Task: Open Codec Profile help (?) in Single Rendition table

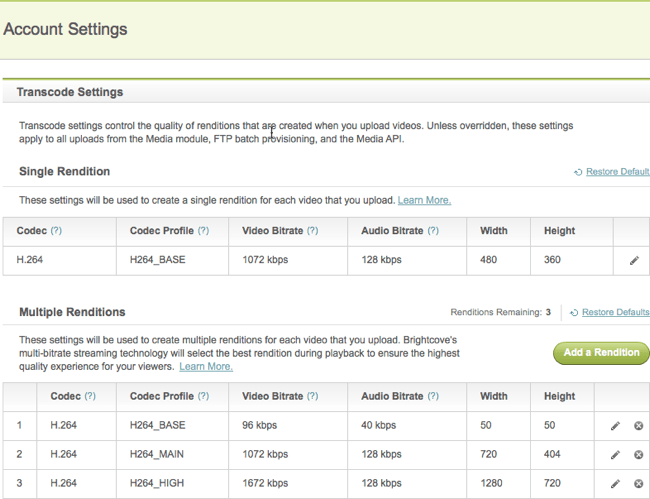Action: point(203,231)
